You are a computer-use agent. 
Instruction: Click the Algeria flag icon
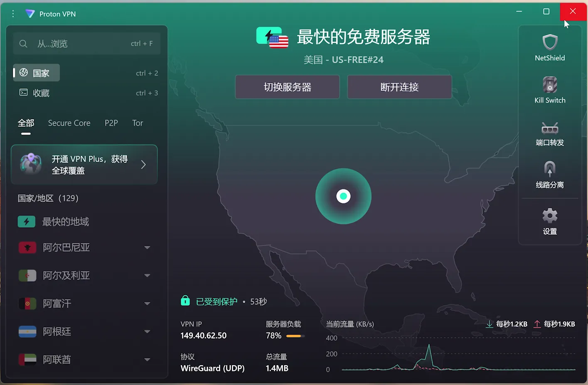point(27,275)
